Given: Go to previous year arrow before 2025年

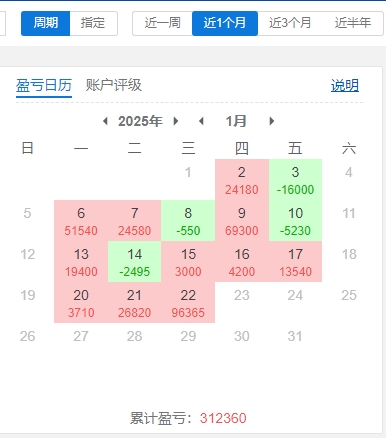Looking at the screenshot, I should 105,121.
